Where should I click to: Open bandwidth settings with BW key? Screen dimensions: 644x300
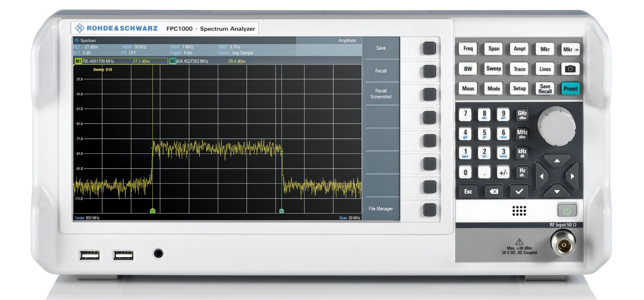pyautogui.click(x=468, y=68)
